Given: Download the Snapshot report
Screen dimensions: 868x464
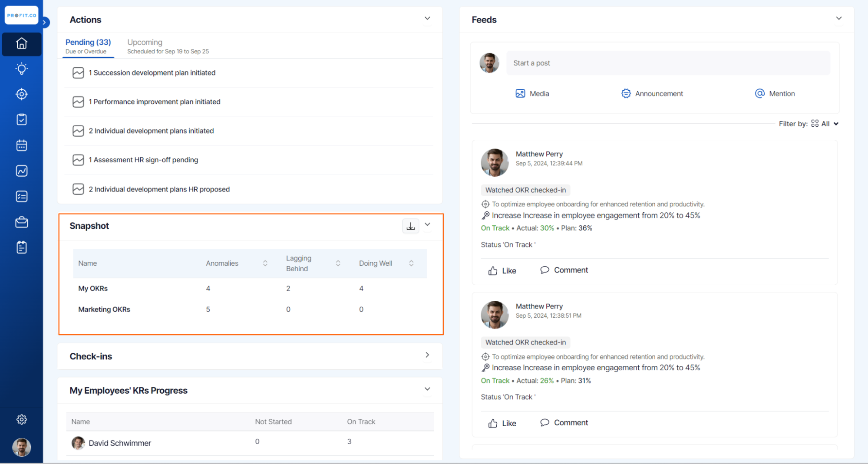Looking at the screenshot, I should click(x=410, y=226).
